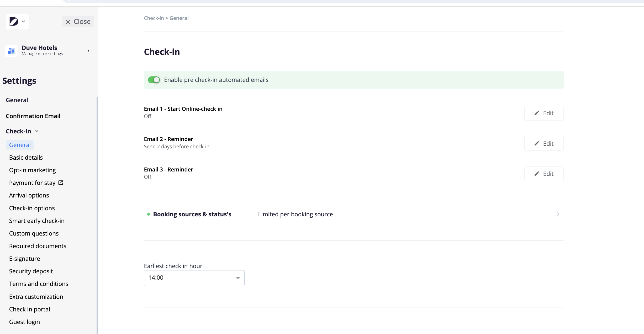644x334 pixels.
Task: Open the Check-in breadcrumb link
Action: 154,18
